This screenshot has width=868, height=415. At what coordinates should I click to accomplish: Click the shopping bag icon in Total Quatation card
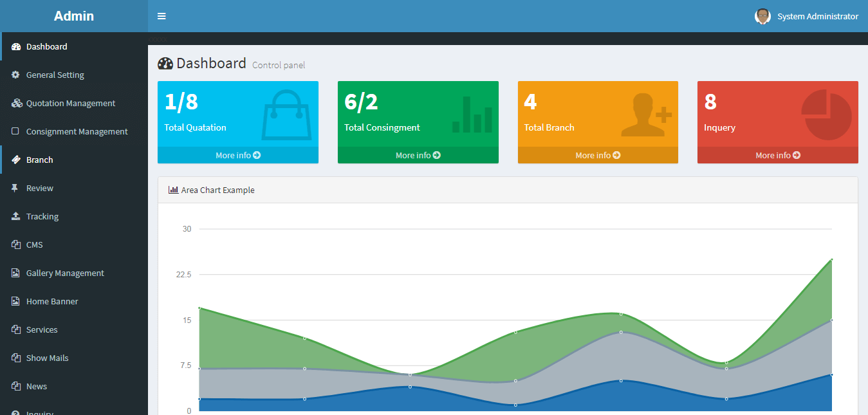pos(286,115)
